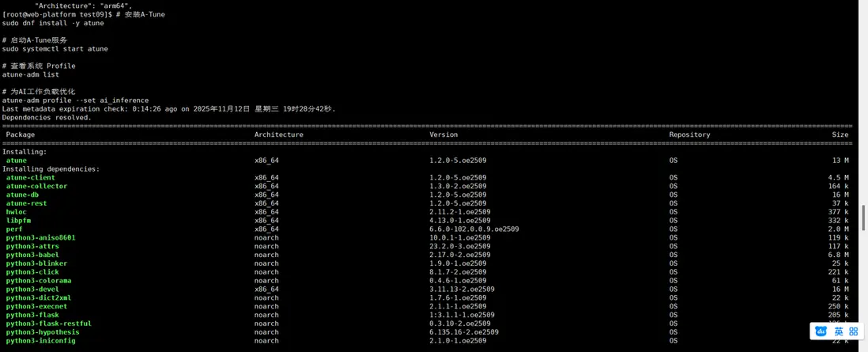Select the 'sudo systemctl start atune' command line
Viewport: 868px width, 352px height.
(55, 49)
